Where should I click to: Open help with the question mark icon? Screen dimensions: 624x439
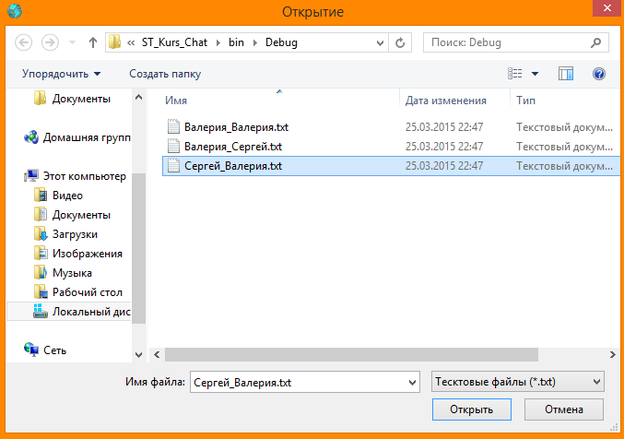click(599, 74)
